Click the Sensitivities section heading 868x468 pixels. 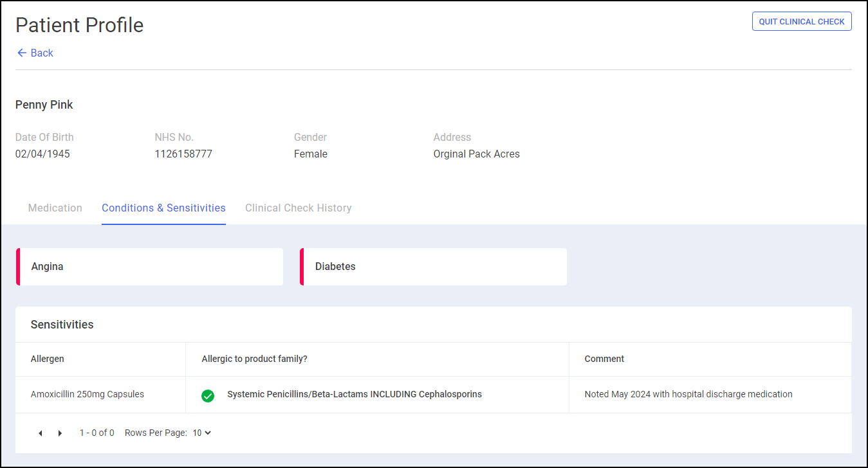62,325
